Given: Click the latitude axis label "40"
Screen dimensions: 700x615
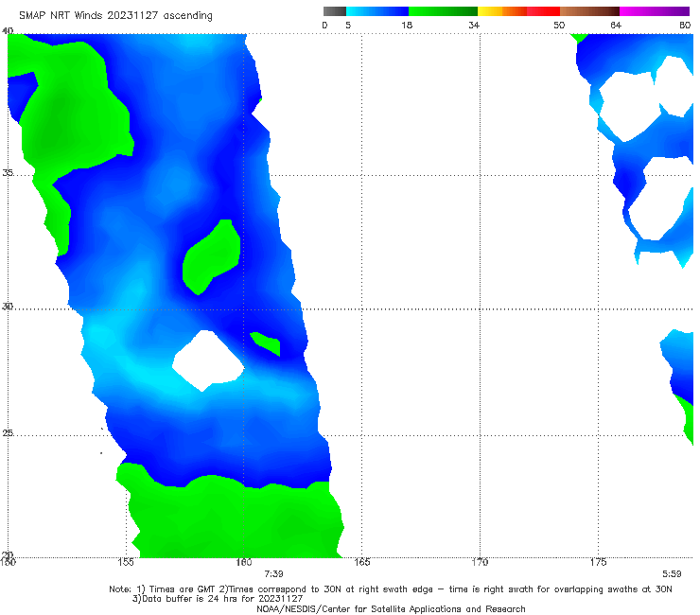Looking at the screenshot, I should pos(8,31).
